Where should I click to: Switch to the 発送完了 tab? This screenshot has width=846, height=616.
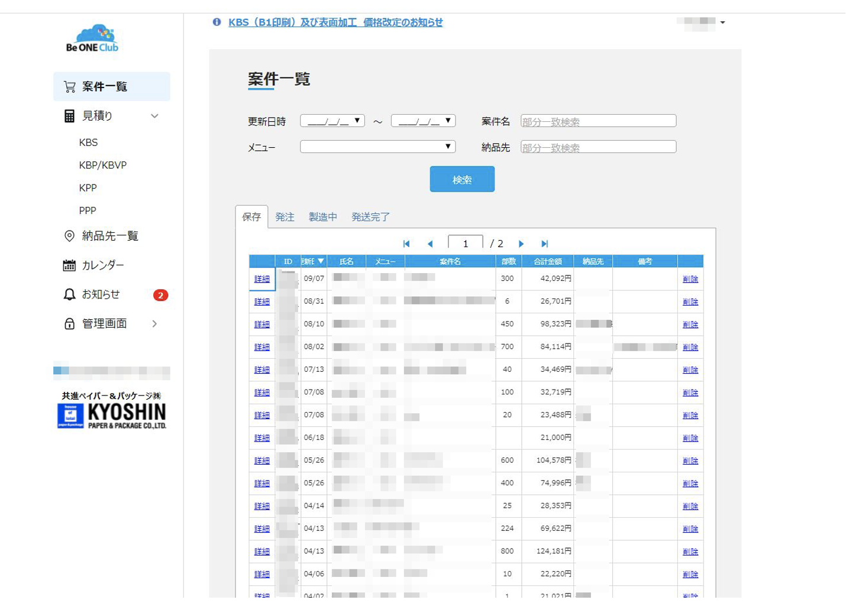click(x=370, y=217)
